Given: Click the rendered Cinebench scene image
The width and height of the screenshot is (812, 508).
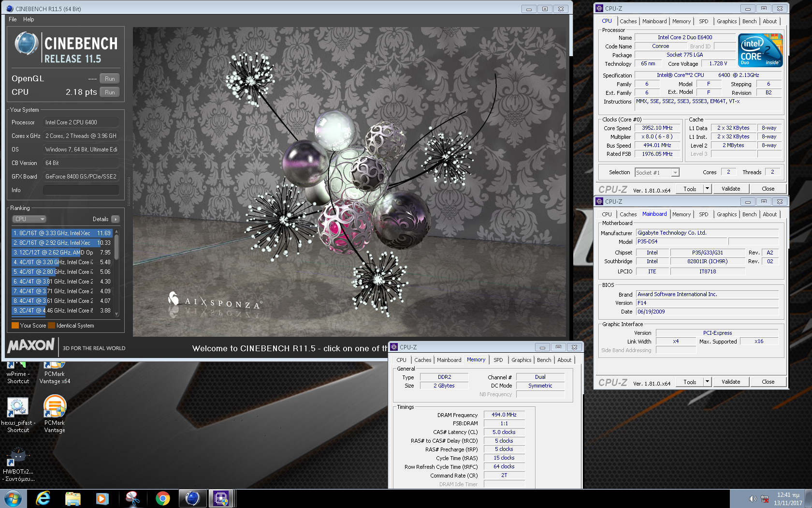Looking at the screenshot, I should [x=349, y=181].
